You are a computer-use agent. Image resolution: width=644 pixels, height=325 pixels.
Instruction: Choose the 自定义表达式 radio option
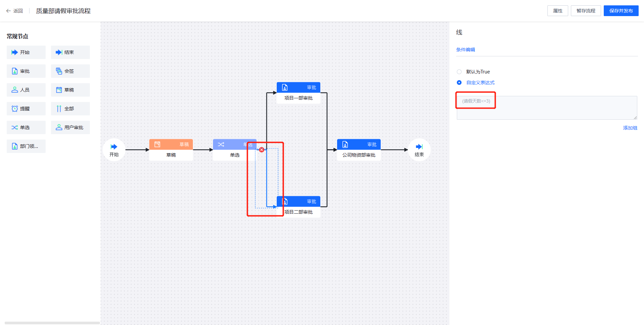click(459, 83)
